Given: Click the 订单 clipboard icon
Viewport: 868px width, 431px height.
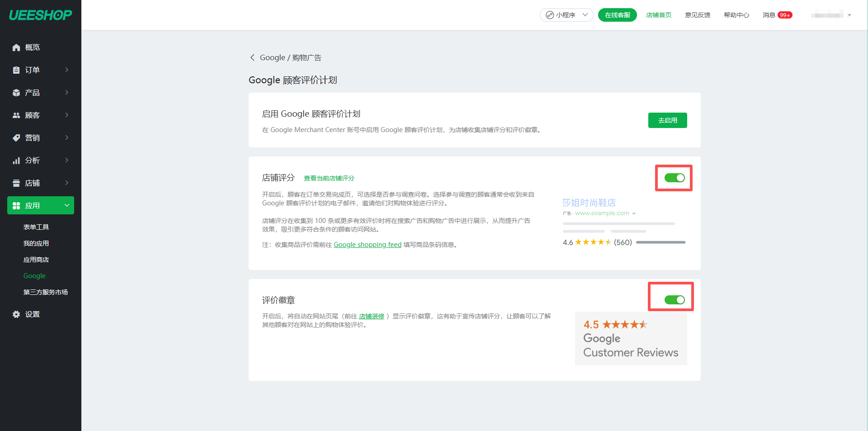Looking at the screenshot, I should point(16,70).
